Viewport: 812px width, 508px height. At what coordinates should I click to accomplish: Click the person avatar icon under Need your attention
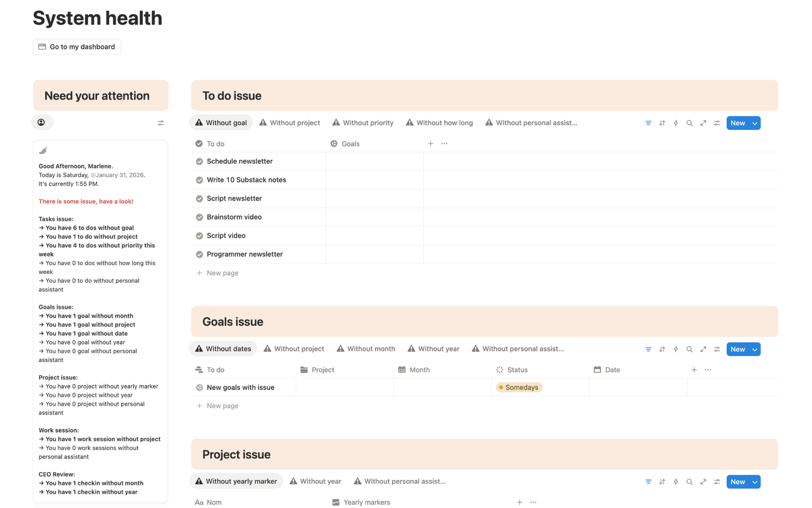[x=42, y=122]
